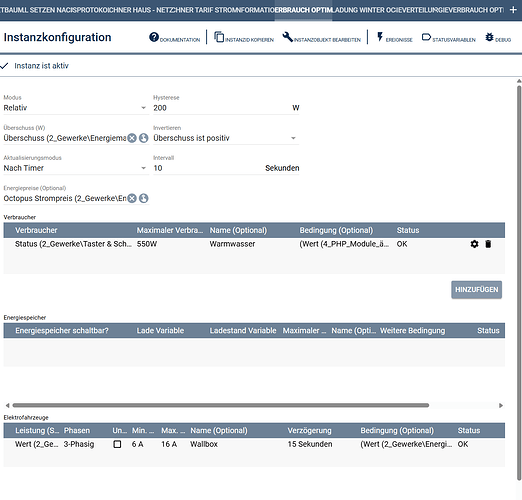Delete the Warmwasser consumer via trash icon
This screenshot has width=522, height=500.
coord(488,244)
